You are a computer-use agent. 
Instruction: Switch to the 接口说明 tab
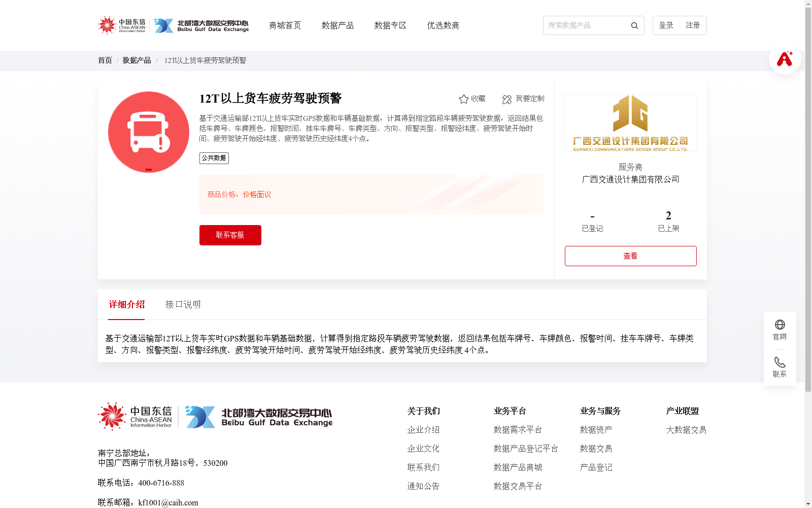[x=183, y=304]
